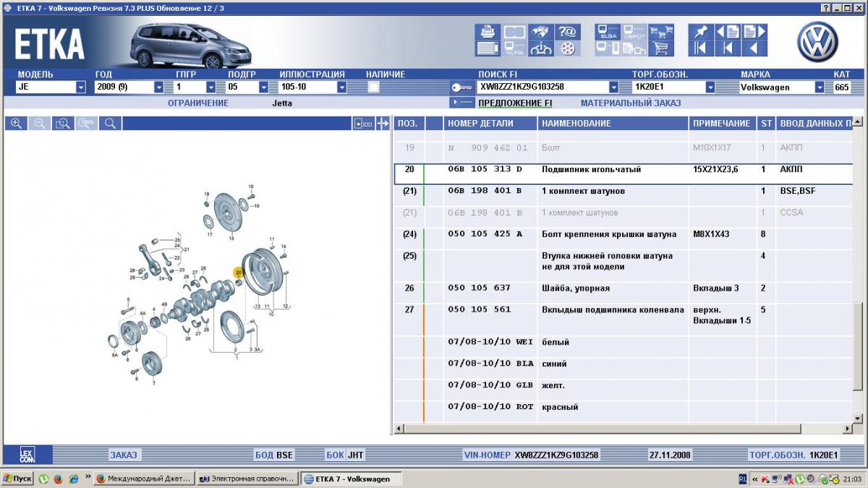Click the RU language indicator in tray

[743, 479]
